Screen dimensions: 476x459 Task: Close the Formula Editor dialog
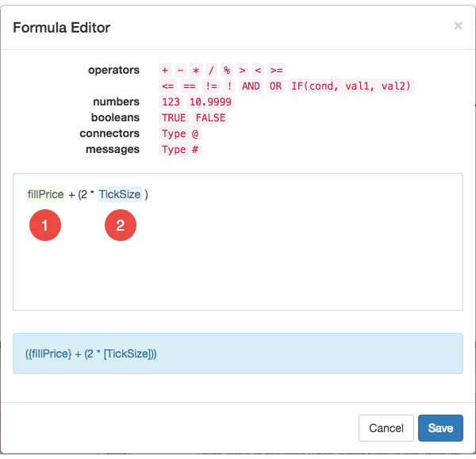pos(459,26)
